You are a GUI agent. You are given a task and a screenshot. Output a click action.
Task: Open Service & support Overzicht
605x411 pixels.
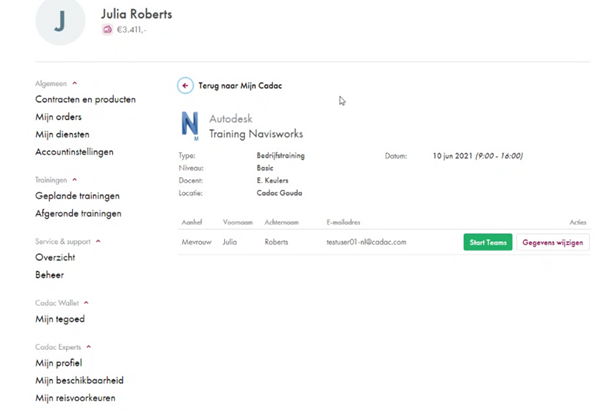[55, 257]
